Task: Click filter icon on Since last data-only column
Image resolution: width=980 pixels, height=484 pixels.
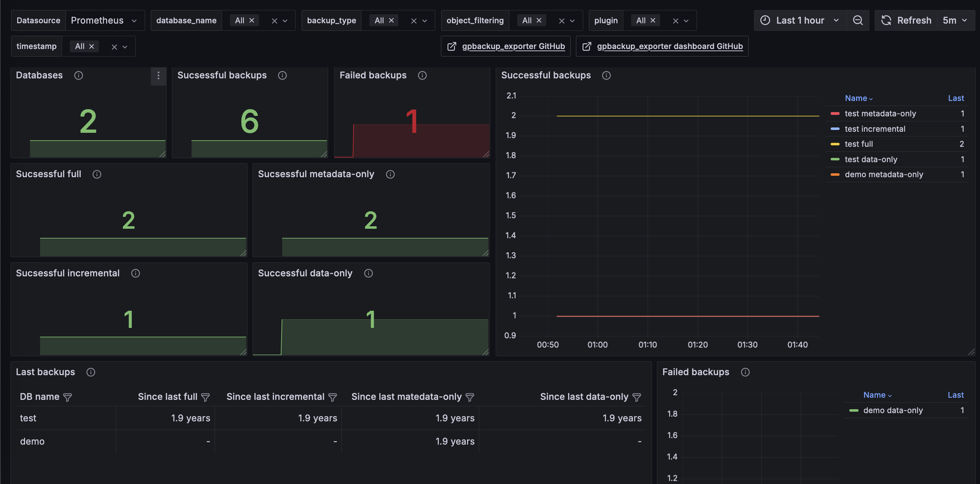Action: click(636, 397)
